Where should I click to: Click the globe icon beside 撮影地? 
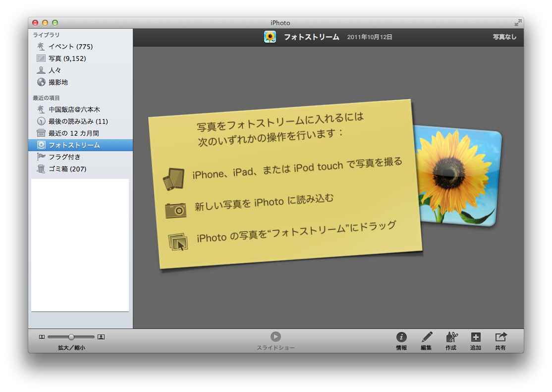(x=41, y=82)
